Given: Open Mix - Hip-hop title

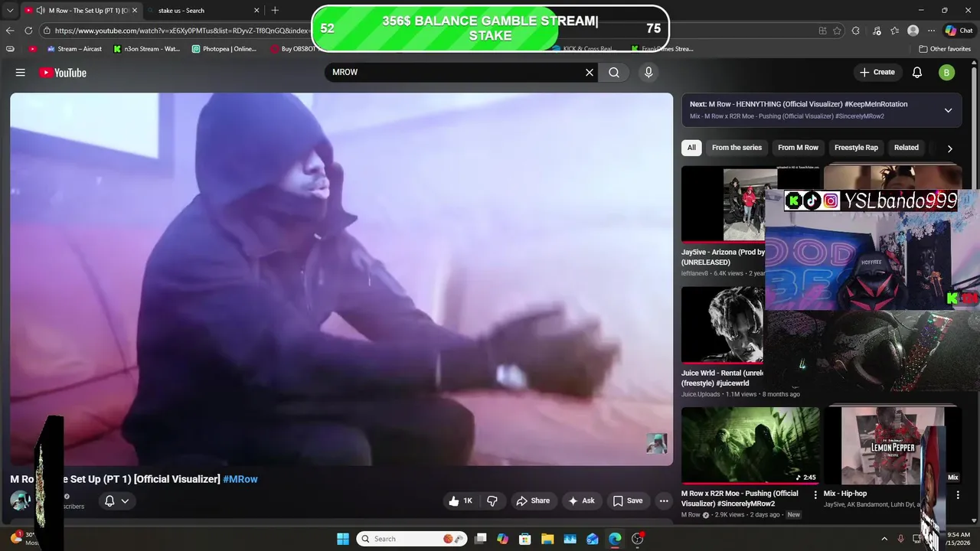Looking at the screenshot, I should click(x=845, y=494).
